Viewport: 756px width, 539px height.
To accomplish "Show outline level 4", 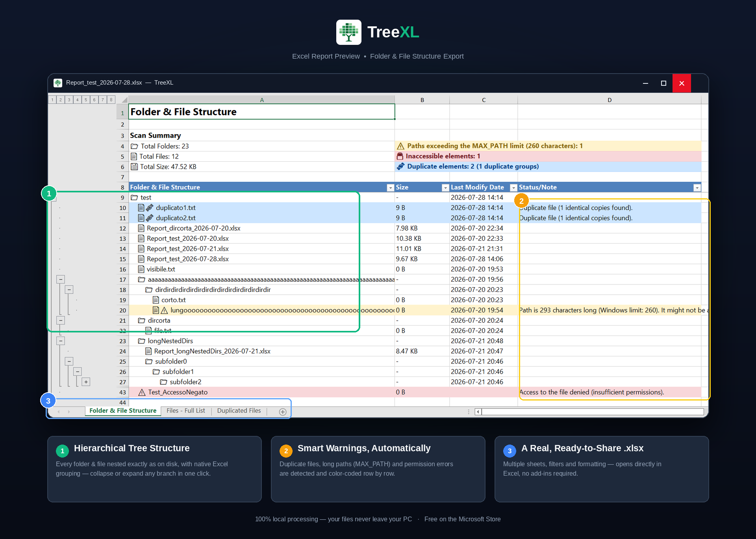I will pyautogui.click(x=78, y=100).
